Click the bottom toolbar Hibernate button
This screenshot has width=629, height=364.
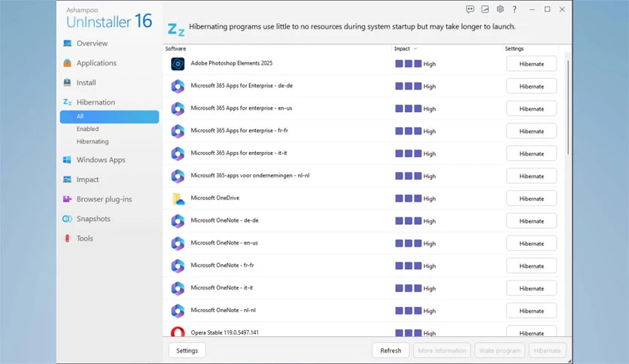pos(547,350)
